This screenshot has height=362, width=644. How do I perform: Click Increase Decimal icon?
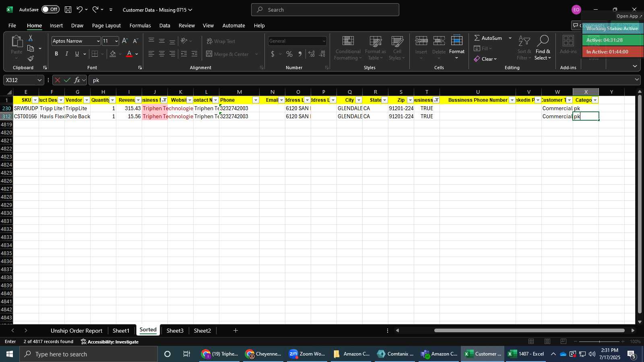[x=312, y=54]
